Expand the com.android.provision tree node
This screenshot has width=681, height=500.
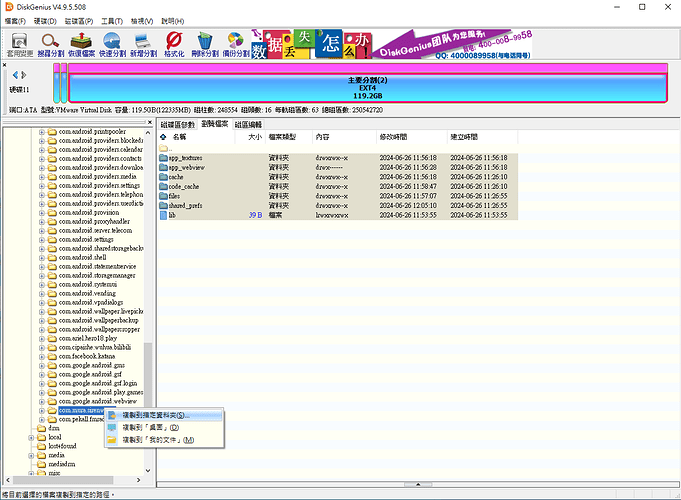click(x=42, y=212)
